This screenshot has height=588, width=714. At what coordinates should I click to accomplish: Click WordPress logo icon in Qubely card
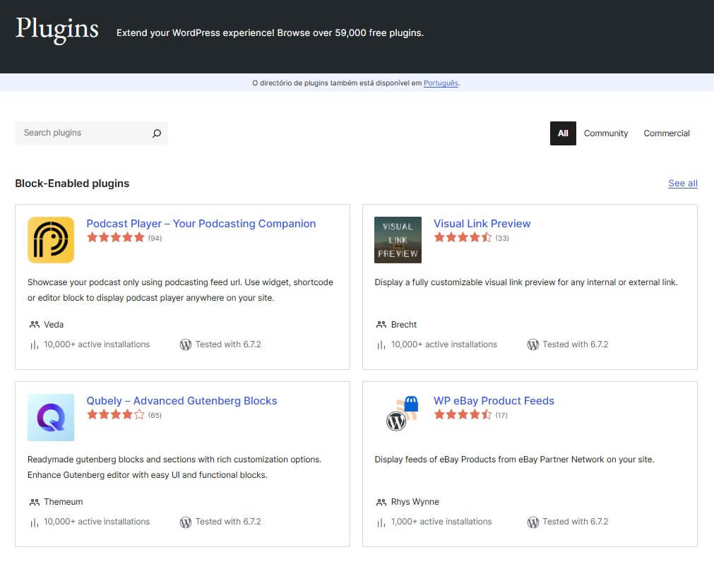185,522
